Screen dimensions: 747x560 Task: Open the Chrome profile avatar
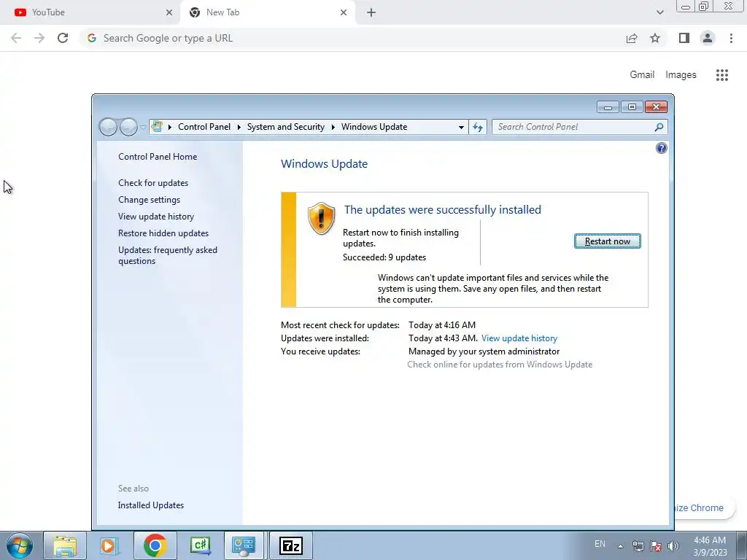(708, 38)
